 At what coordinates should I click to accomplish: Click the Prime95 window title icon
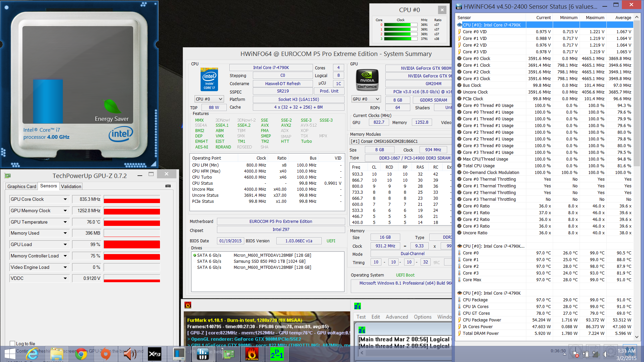(x=358, y=306)
